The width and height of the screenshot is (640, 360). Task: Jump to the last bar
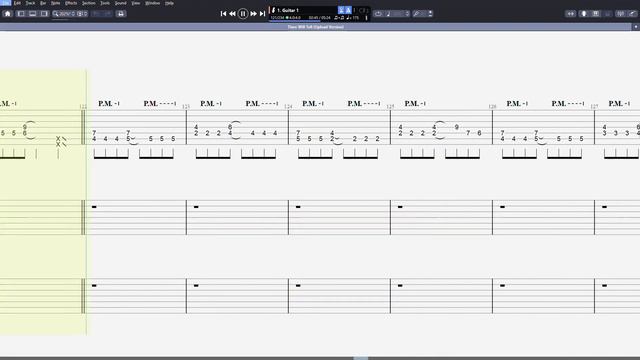tap(262, 13)
